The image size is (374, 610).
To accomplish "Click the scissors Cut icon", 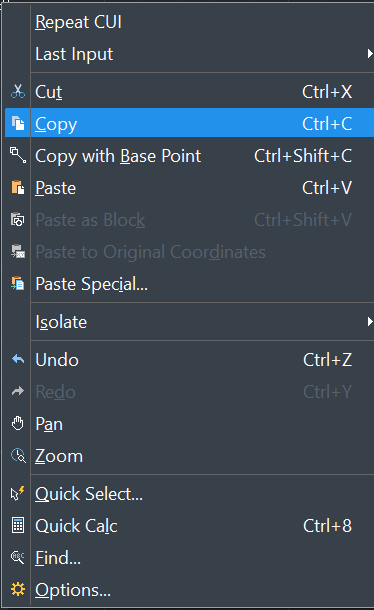I will [18, 91].
